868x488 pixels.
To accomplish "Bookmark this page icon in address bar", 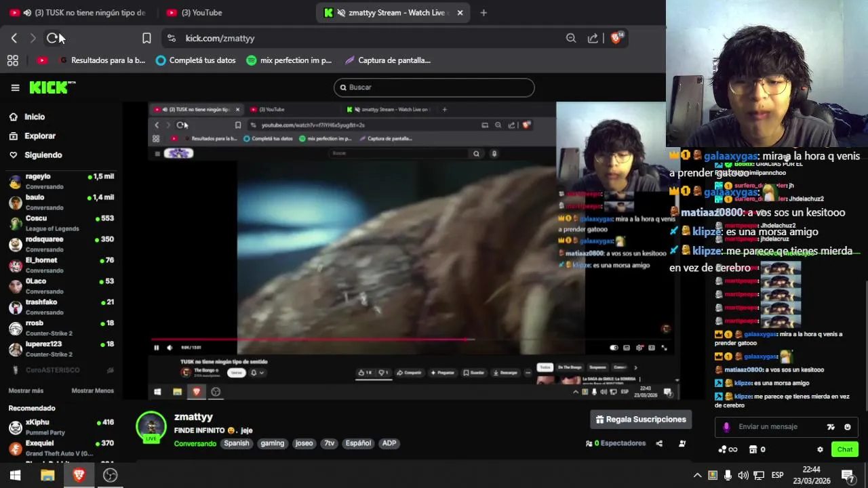I will (146, 39).
